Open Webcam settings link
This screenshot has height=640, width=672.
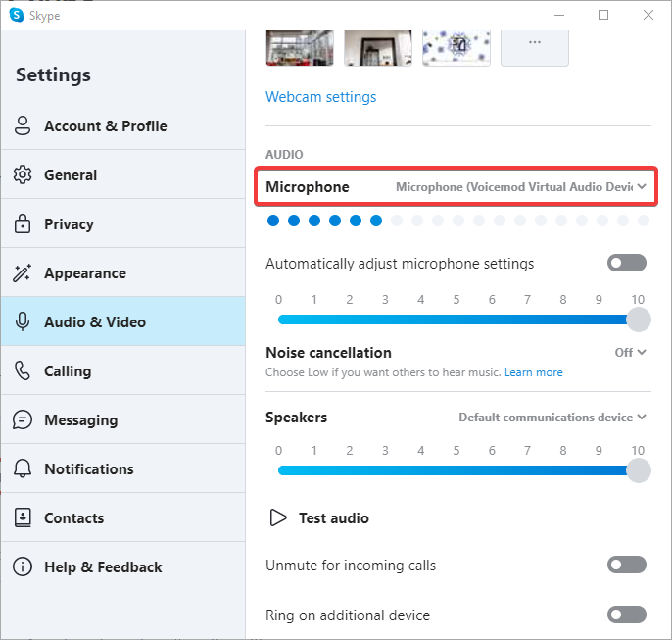click(320, 97)
